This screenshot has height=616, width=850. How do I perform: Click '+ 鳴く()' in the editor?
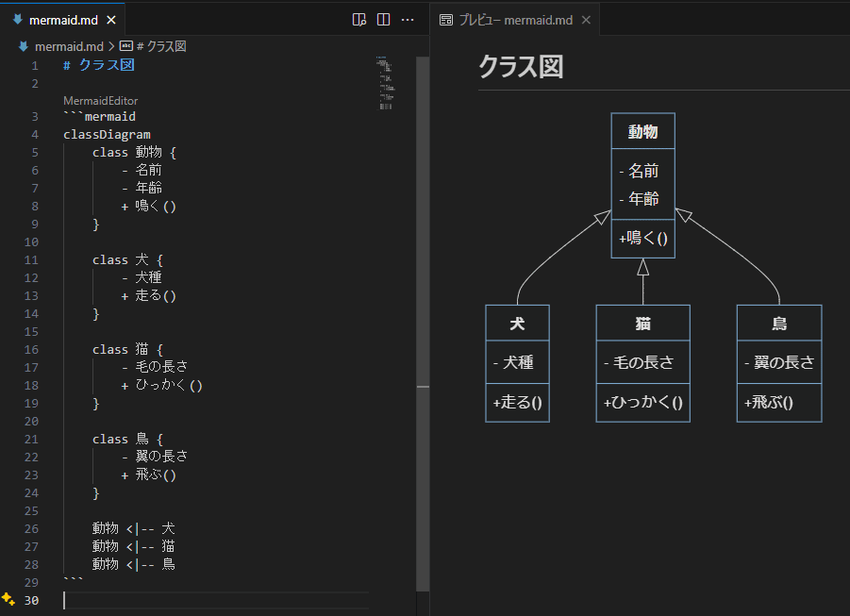coord(148,206)
